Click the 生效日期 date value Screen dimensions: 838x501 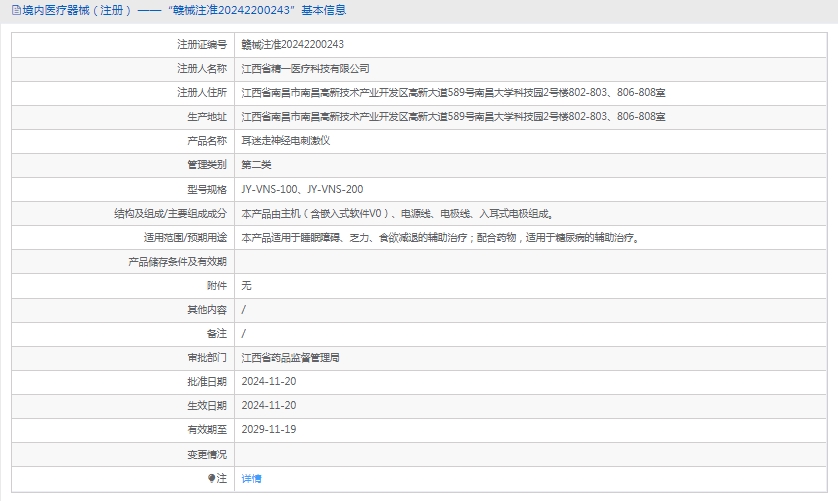point(269,405)
